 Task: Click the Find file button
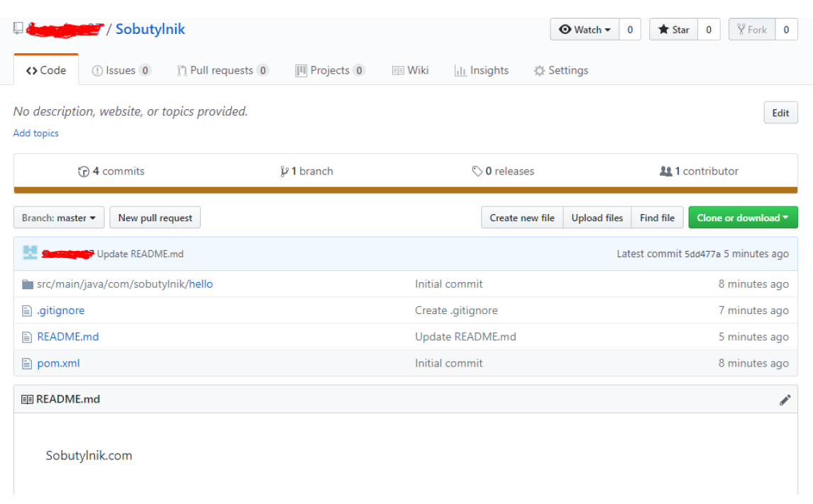point(657,218)
